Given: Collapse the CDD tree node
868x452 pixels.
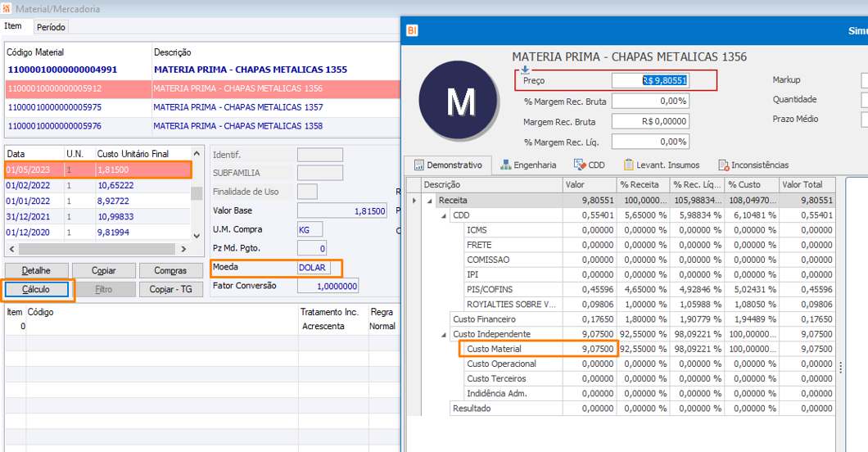Looking at the screenshot, I should 444,216.
